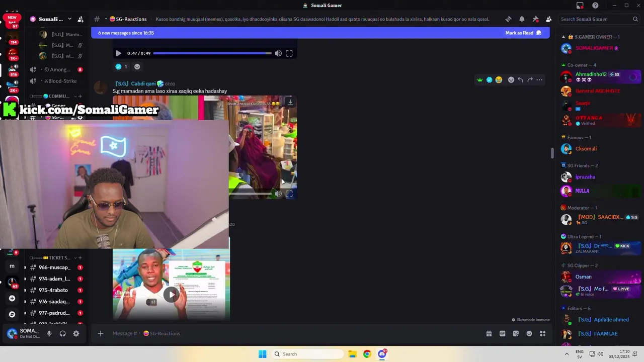Open fullscreen for the 0:47 video

point(289,53)
